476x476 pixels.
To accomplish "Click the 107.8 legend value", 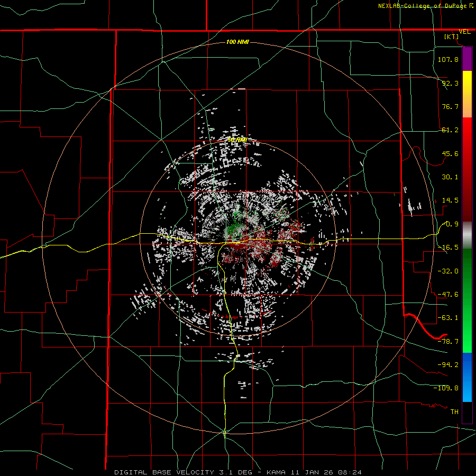I will point(448,59).
